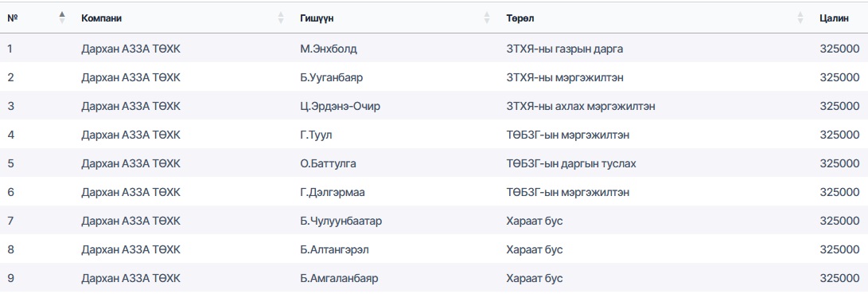Select Ц.Эрдэнэ-Очир in the table
This screenshot has height=298, width=868.
pyautogui.click(x=341, y=106)
